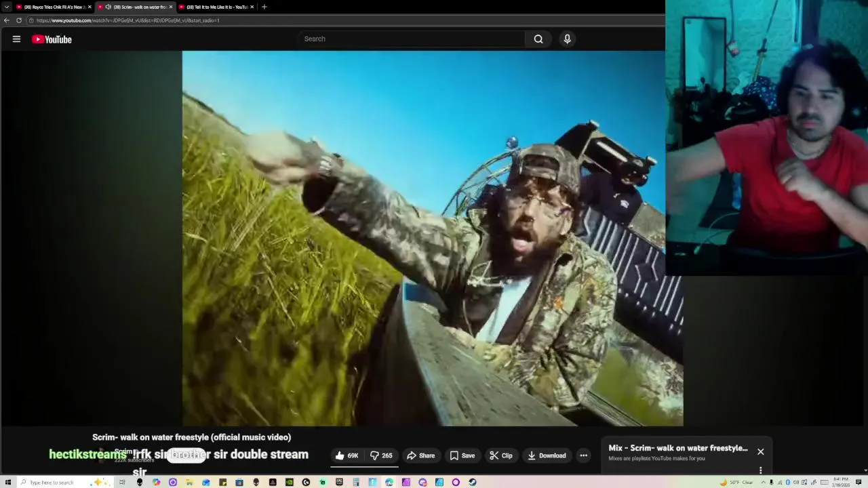Open more actions three-dot menu
868x488 pixels.
[x=583, y=455]
